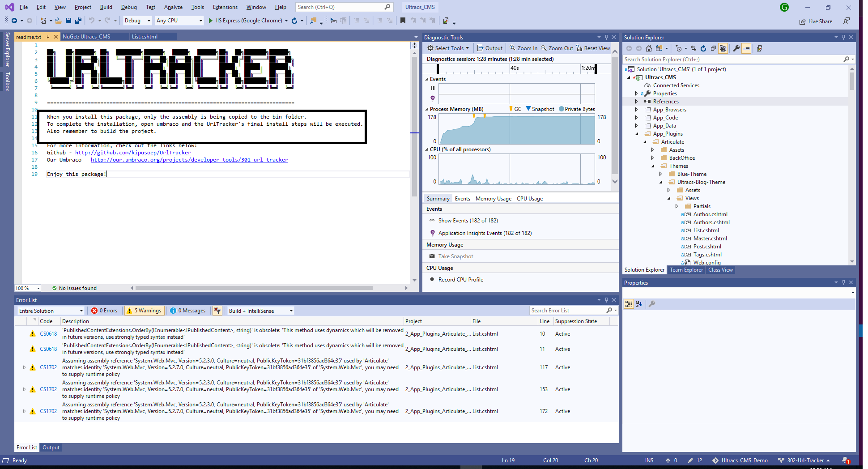Screen dimensions: 868x469
Task: Click Pending Changes Filter clock icon
Action: pos(679,48)
